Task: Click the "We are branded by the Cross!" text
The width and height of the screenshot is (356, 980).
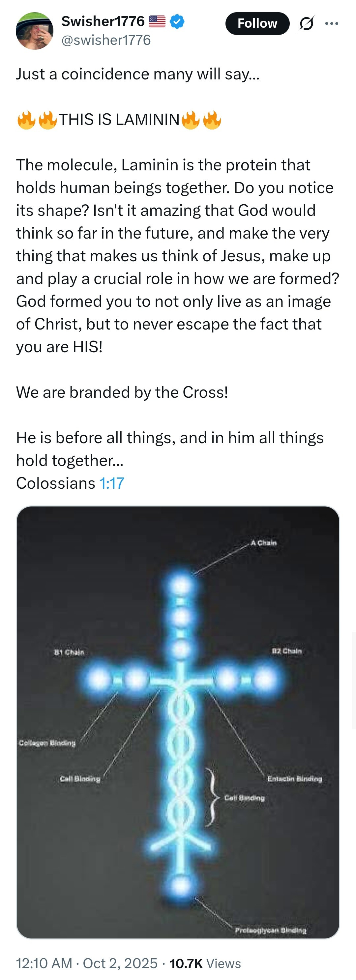Action: point(122,392)
